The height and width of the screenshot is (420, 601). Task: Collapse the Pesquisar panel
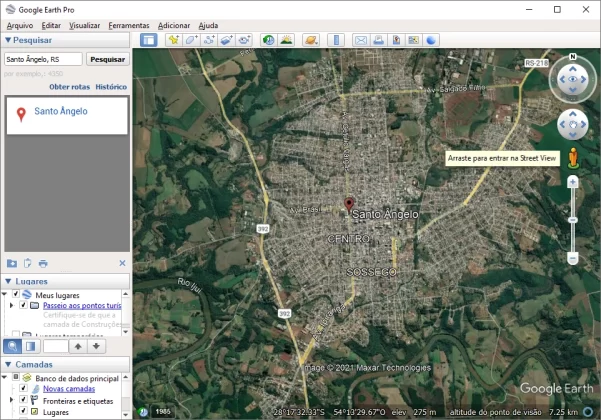click(x=8, y=40)
